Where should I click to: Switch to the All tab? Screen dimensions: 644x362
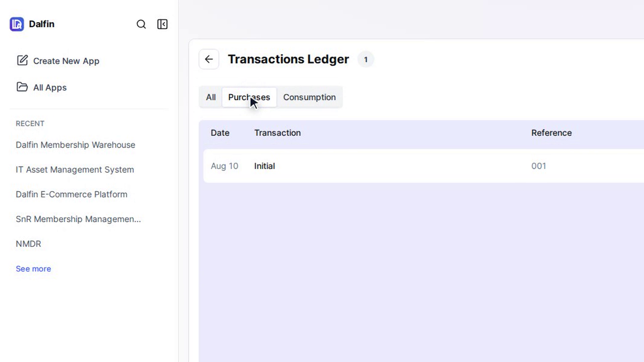pos(211,97)
